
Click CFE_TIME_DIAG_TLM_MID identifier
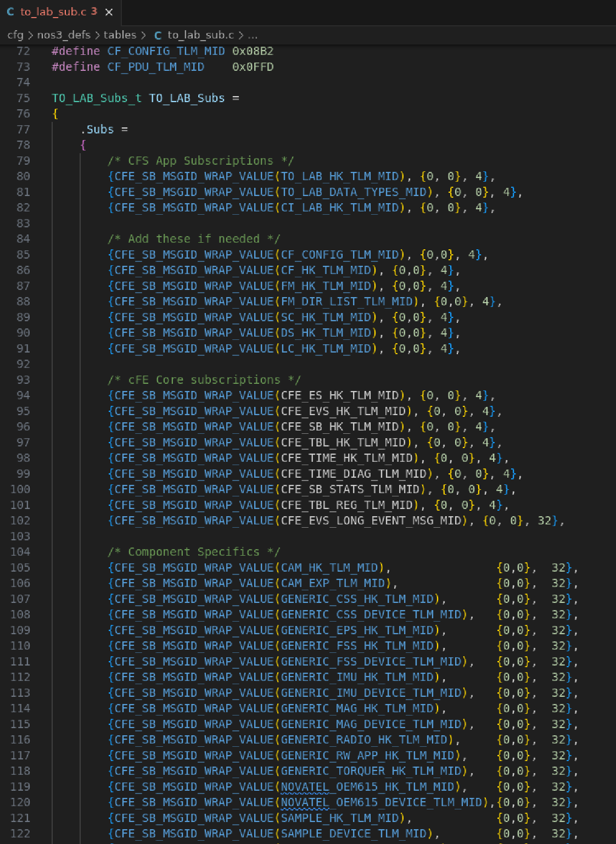(x=354, y=474)
